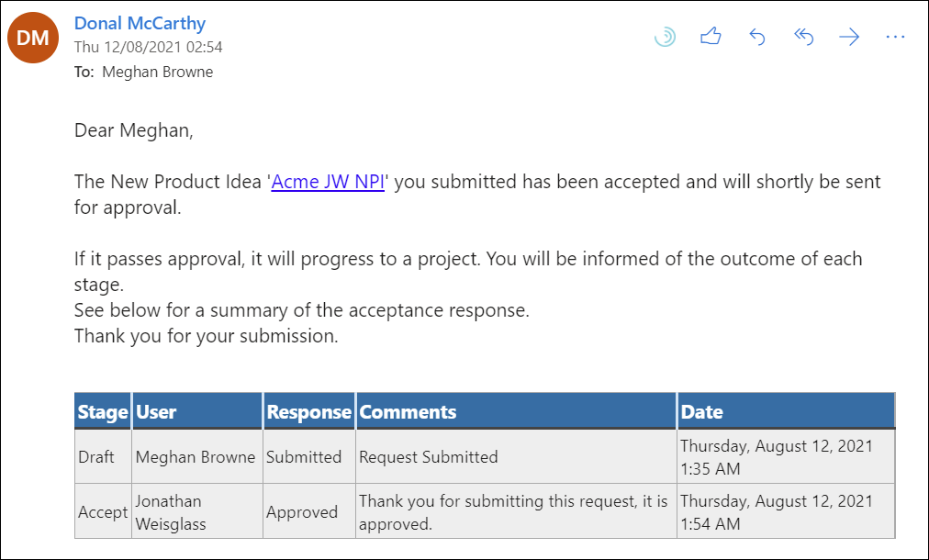Viewport: 929px width, 560px height.
Task: Click the Like thumbs-up icon
Action: click(x=711, y=37)
